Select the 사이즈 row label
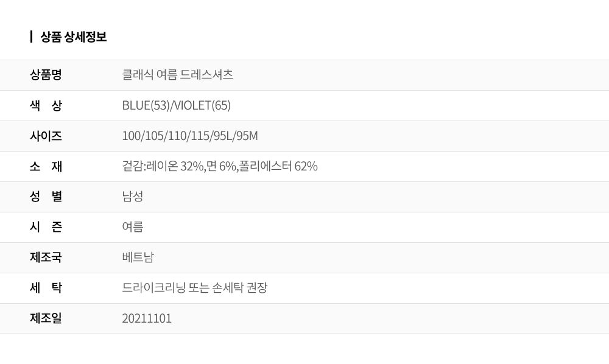 click(46, 136)
